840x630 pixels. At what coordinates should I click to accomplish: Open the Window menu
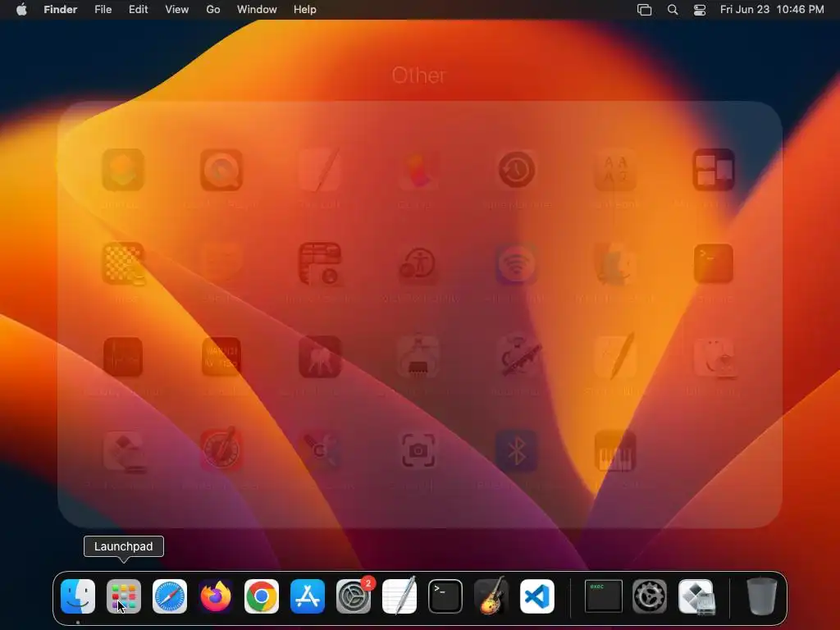pyautogui.click(x=257, y=10)
